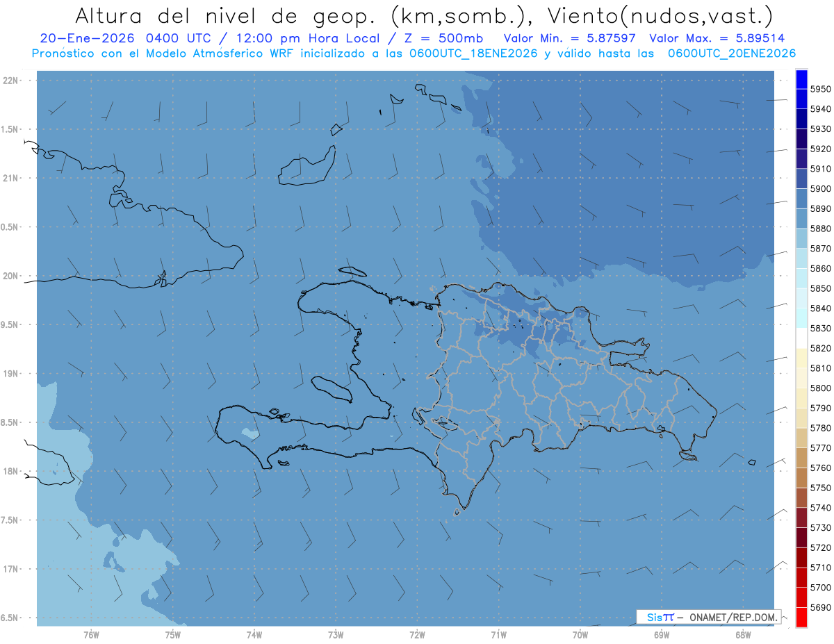Click the '70W' longitude label

pyautogui.click(x=580, y=634)
